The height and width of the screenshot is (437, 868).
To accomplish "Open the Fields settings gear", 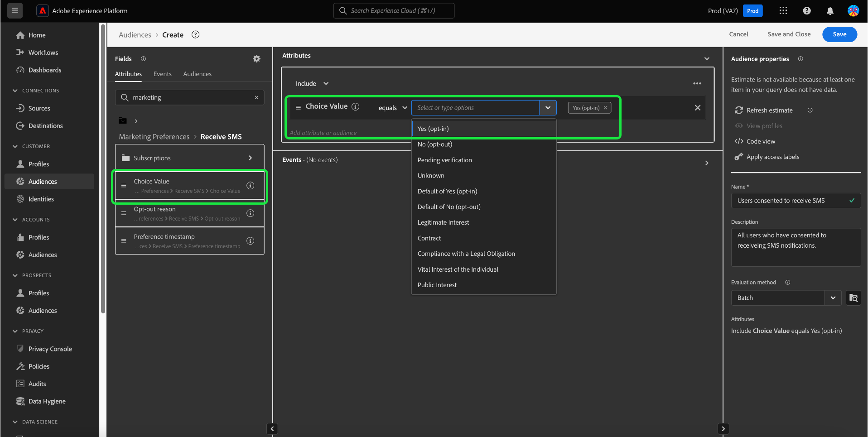I will [256, 59].
